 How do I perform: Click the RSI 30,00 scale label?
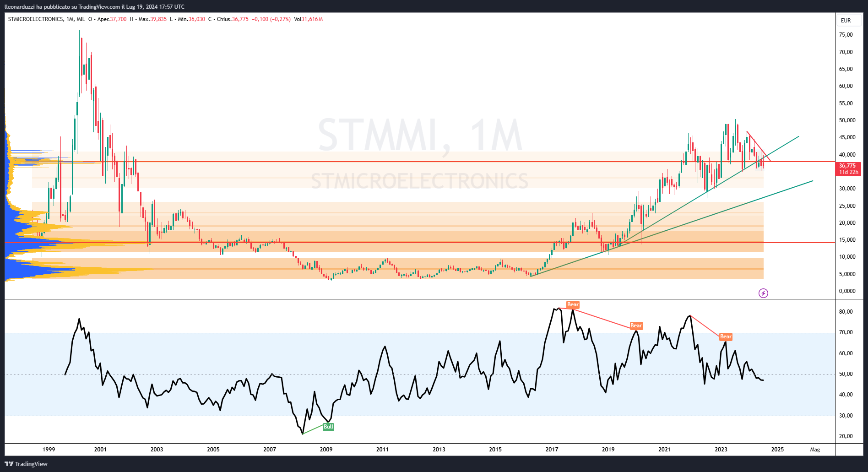tap(846, 416)
